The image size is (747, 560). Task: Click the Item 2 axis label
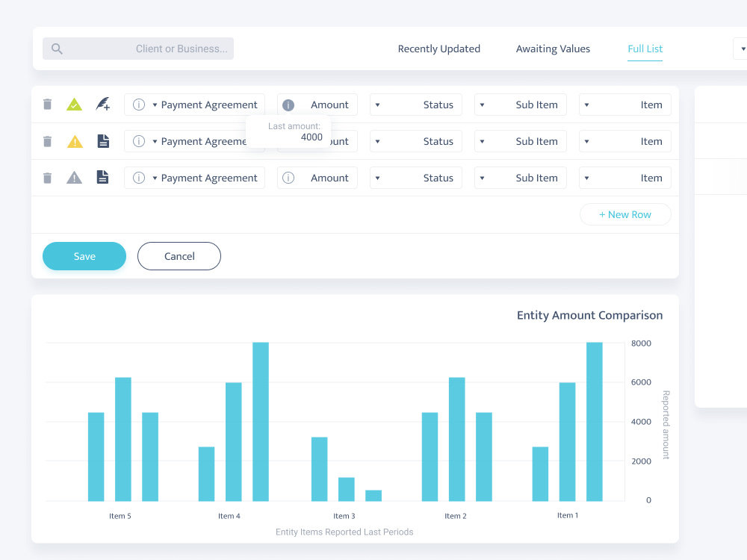point(456,516)
